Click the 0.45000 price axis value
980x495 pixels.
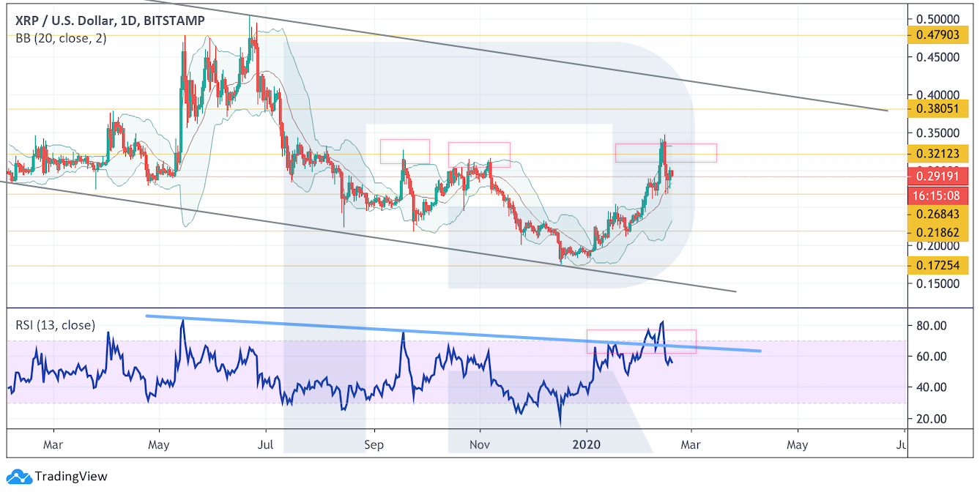pos(938,57)
